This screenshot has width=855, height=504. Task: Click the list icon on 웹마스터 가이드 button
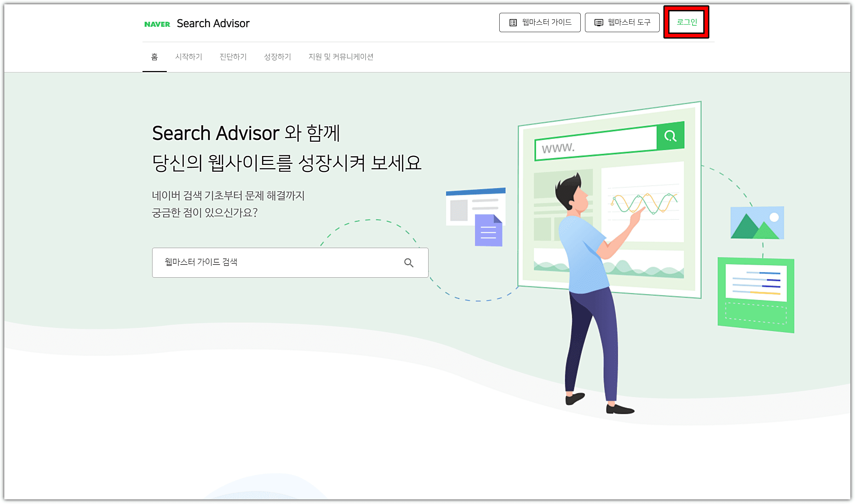pos(513,23)
